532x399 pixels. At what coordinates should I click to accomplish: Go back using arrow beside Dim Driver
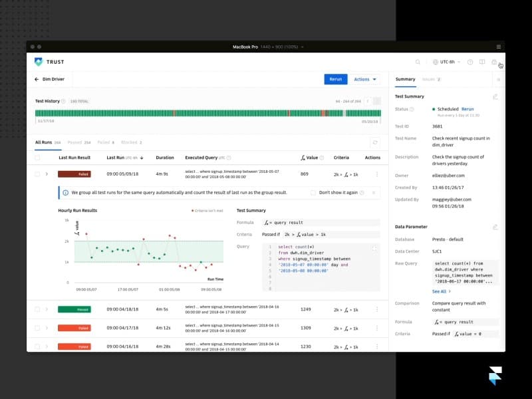[x=37, y=79]
